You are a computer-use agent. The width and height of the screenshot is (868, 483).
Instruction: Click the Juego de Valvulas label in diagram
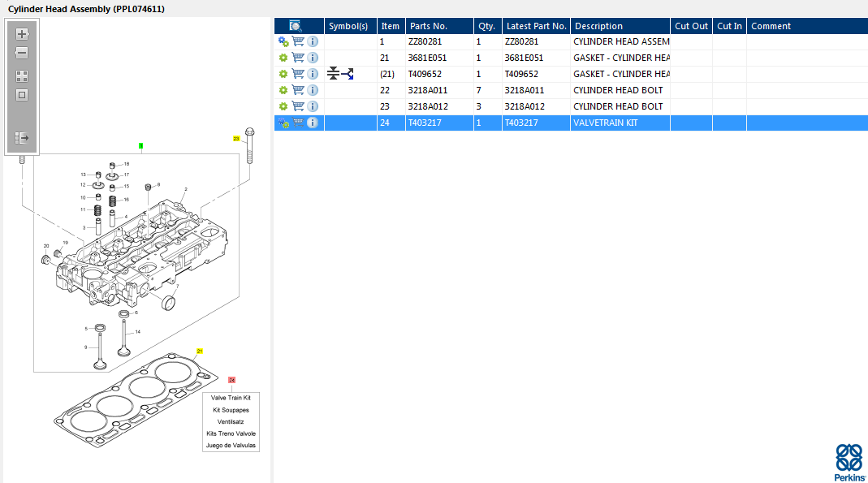231,446
